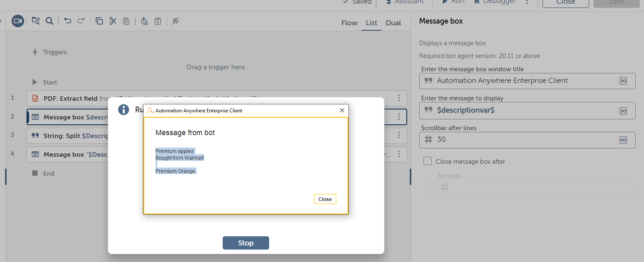Click the 'Message from bot' heading

[x=185, y=133]
